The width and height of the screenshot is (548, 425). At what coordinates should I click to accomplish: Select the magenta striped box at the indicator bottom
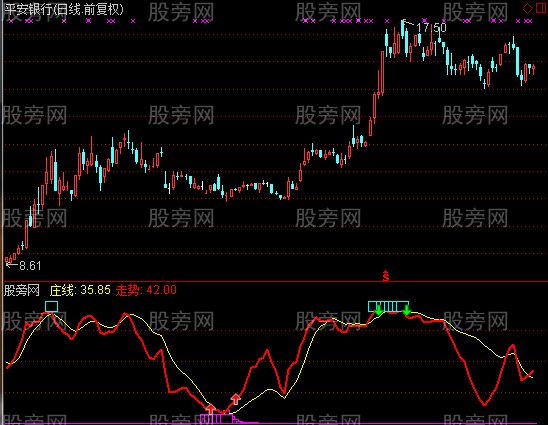[216, 418]
